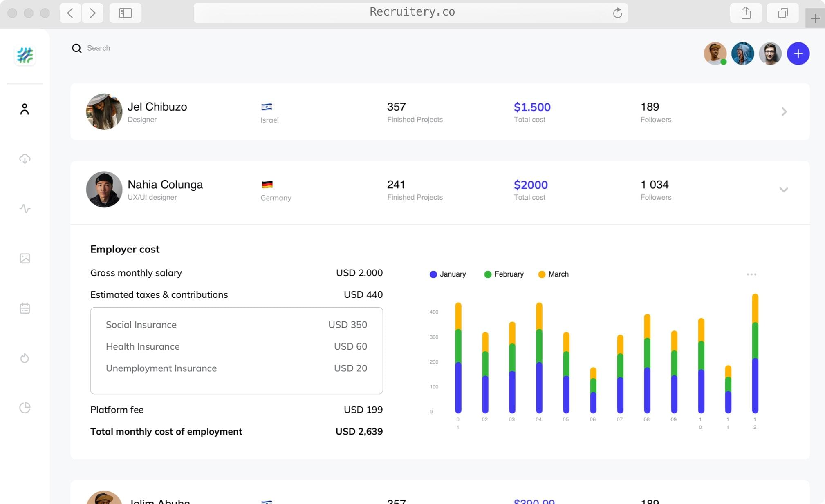Click the search magnifier icon
825x504 pixels.
(76, 48)
